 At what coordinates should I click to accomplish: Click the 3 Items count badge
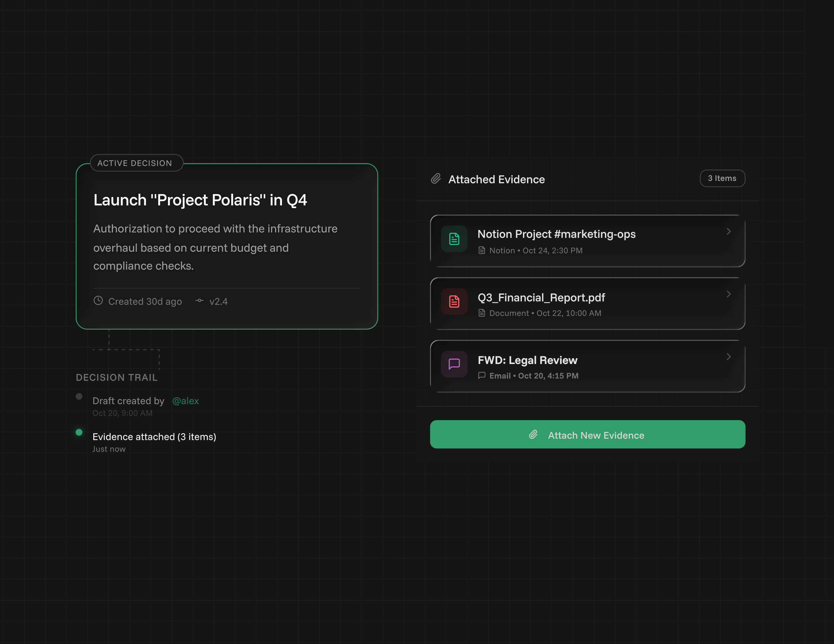pyautogui.click(x=722, y=178)
